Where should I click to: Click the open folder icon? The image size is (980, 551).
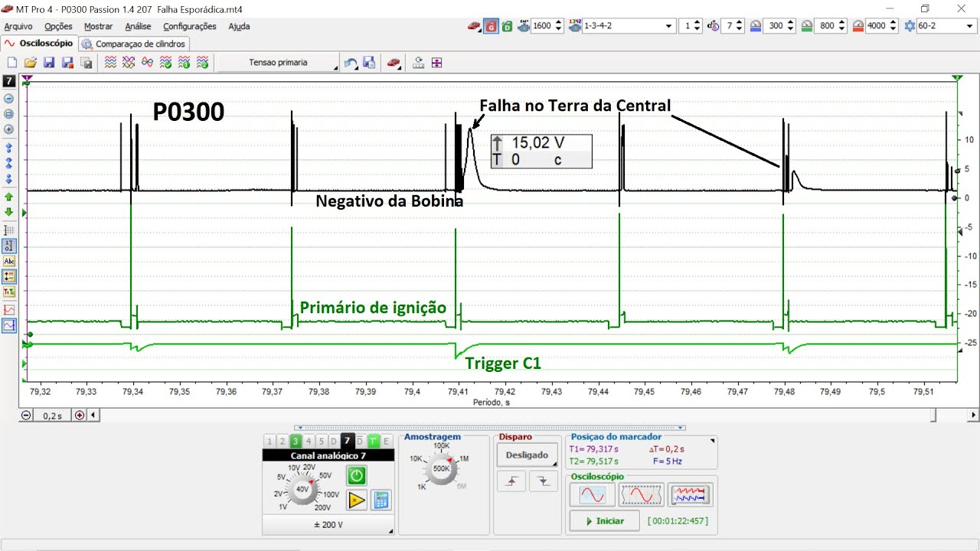(30, 63)
